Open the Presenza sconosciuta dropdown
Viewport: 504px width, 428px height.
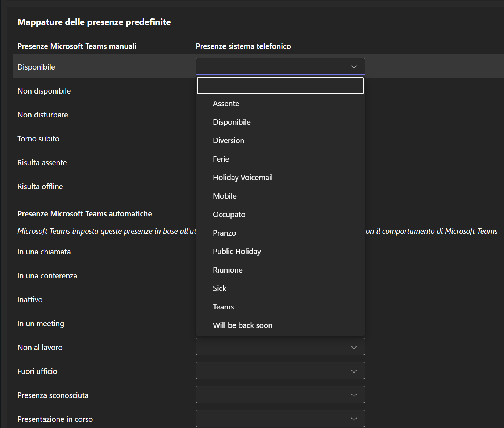coord(280,395)
